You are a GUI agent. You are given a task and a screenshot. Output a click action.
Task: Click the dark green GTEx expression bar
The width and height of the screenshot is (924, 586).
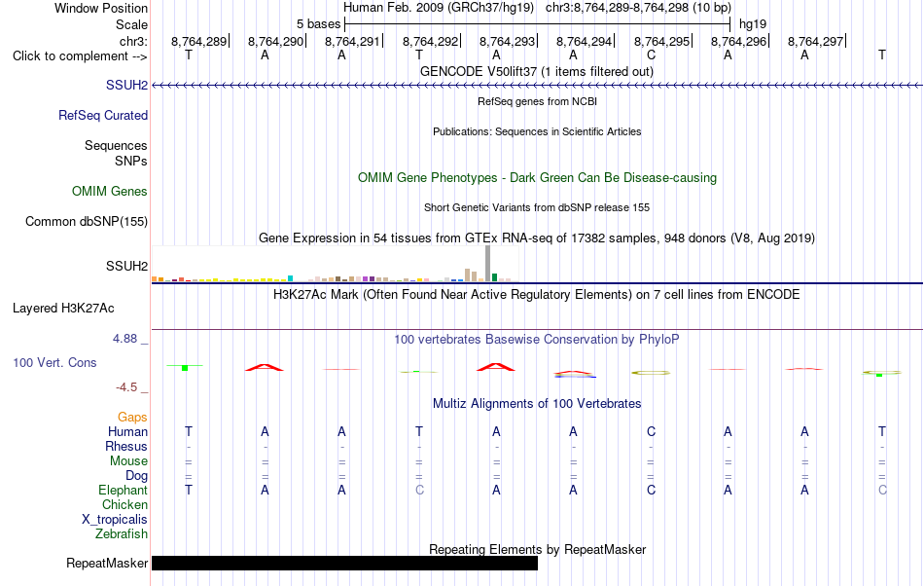click(494, 277)
